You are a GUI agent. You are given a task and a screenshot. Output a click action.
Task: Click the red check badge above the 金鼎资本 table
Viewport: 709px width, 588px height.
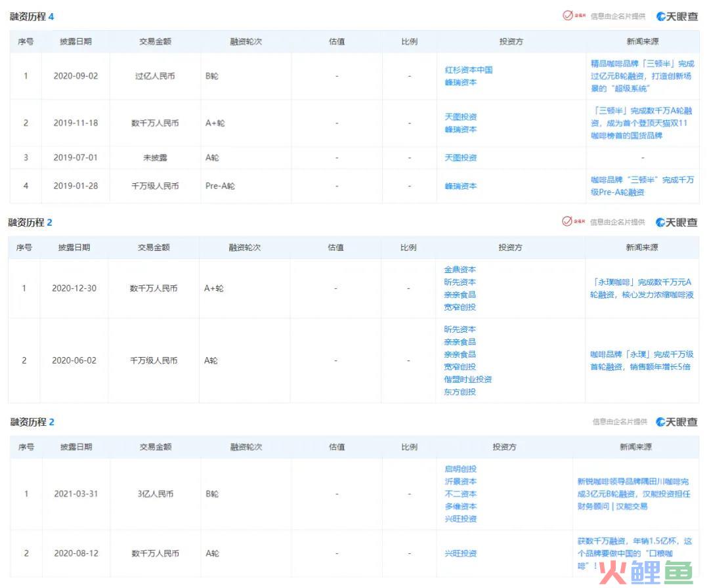click(x=573, y=221)
